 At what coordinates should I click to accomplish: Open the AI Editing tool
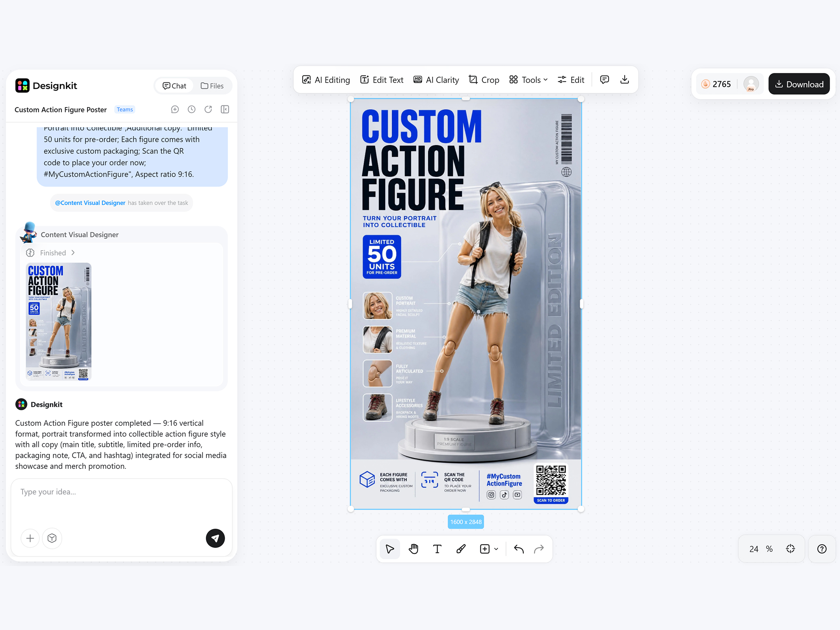coord(326,80)
